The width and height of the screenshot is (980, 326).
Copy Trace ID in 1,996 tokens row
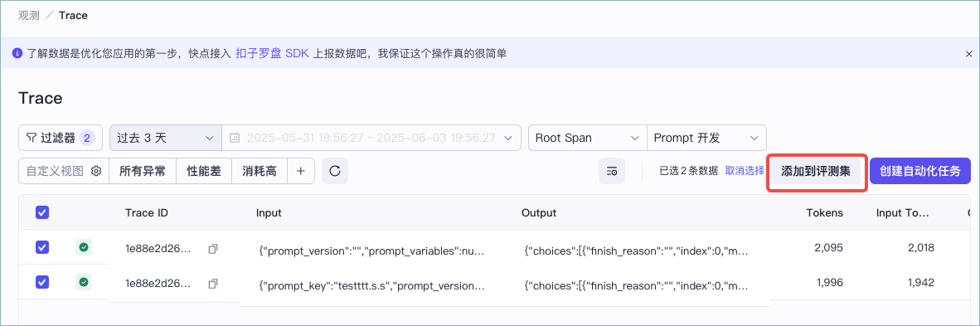point(213,284)
